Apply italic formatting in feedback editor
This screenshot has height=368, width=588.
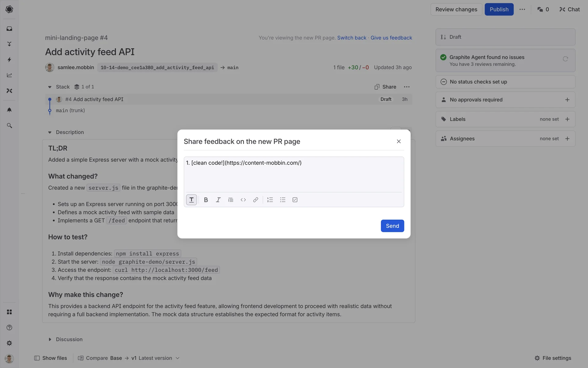[x=218, y=200]
